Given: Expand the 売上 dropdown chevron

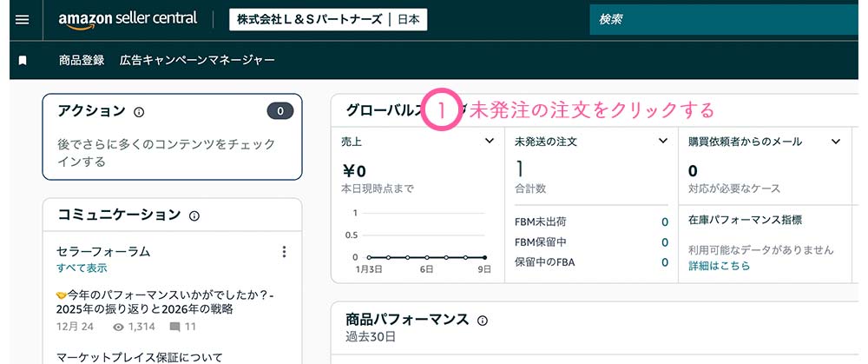Looking at the screenshot, I should 489,141.
